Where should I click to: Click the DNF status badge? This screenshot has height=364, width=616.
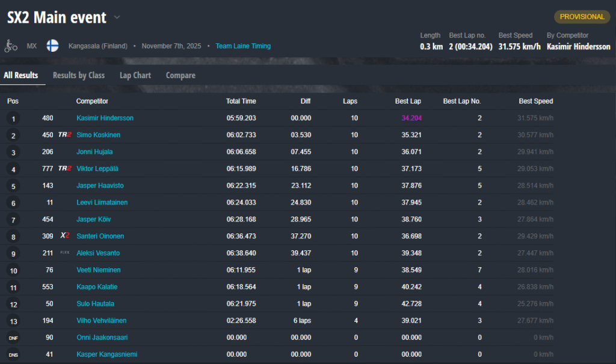(x=13, y=338)
